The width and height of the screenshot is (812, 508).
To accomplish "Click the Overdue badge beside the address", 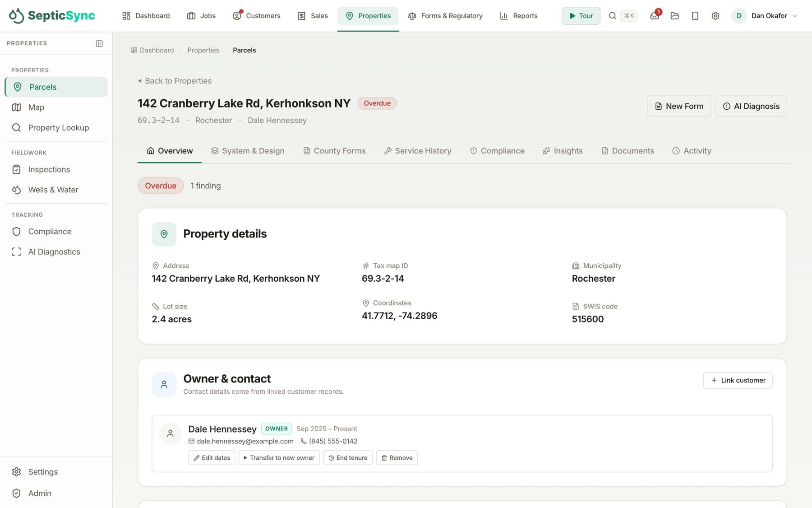I will point(377,103).
